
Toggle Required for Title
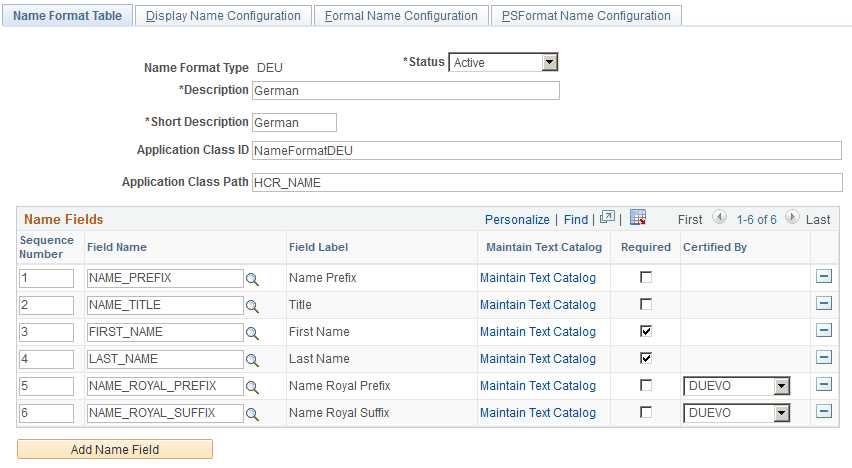(646, 304)
